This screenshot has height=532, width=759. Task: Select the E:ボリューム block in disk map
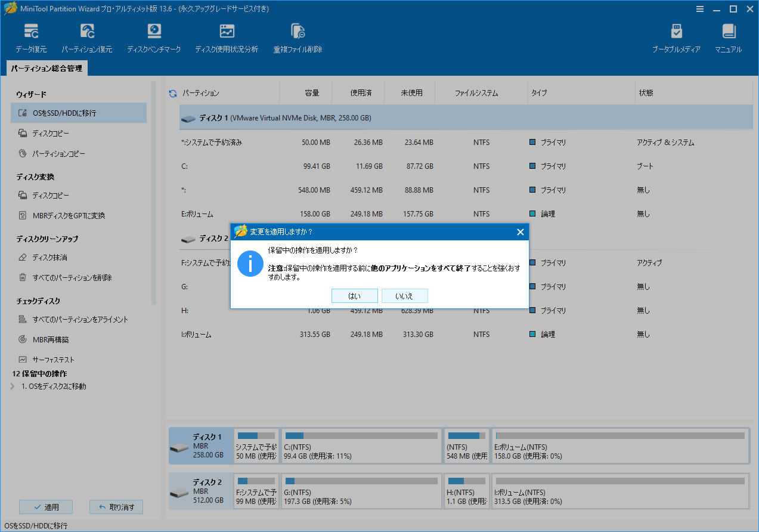(620, 446)
